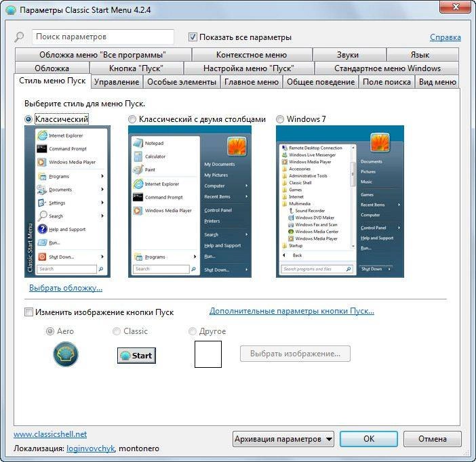Select Классический с двумя столбцами style
This screenshot has width=476, height=462.
pos(132,119)
